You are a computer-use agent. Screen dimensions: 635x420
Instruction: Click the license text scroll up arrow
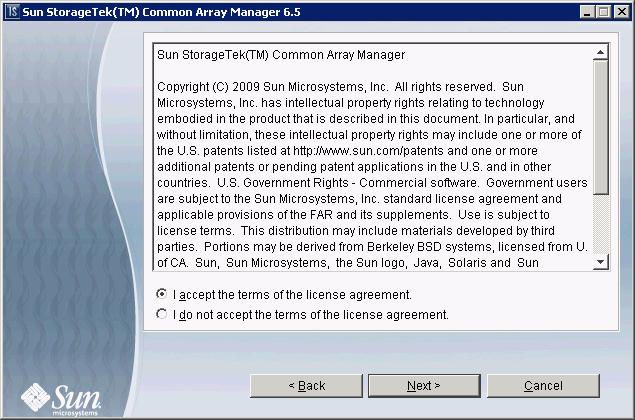[x=601, y=52]
